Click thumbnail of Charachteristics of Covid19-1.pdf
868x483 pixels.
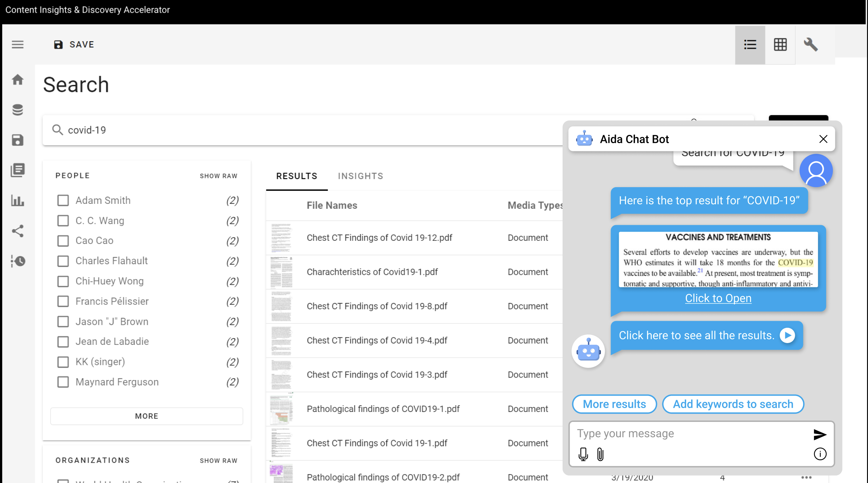281,272
